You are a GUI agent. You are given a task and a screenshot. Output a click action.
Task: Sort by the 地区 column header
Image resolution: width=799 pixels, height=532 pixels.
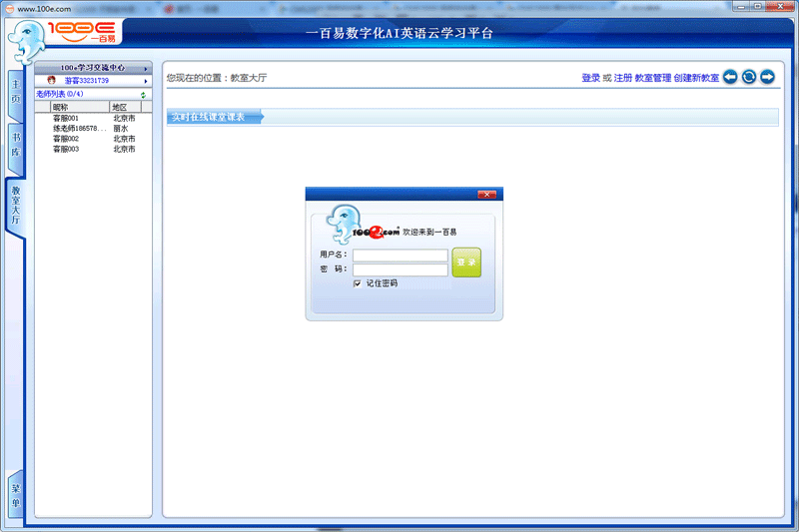pos(126,107)
